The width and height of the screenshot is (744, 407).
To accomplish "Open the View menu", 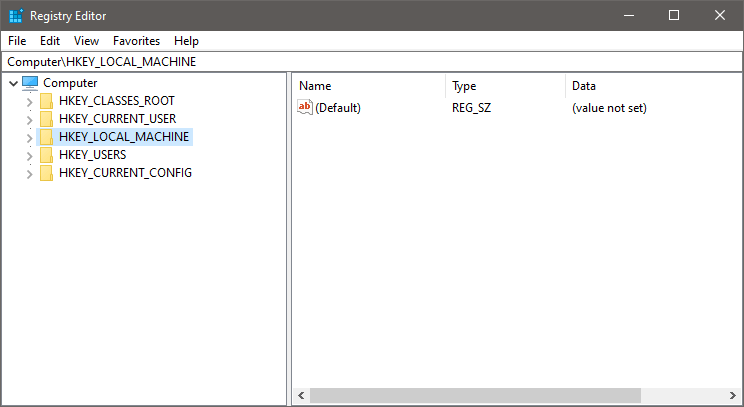I will click(86, 41).
